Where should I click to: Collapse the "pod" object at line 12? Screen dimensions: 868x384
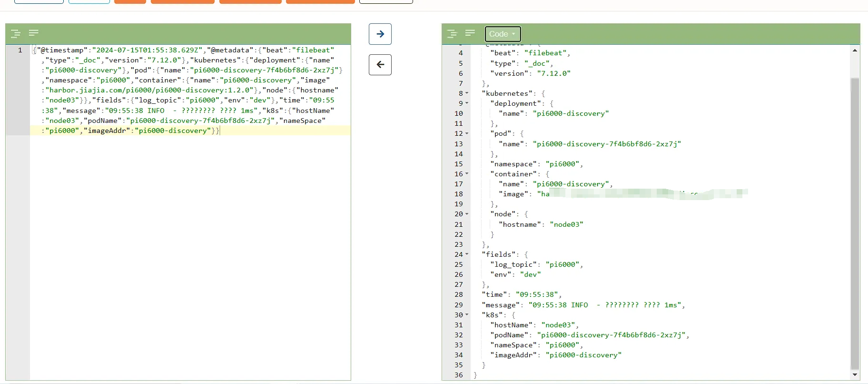click(x=467, y=133)
